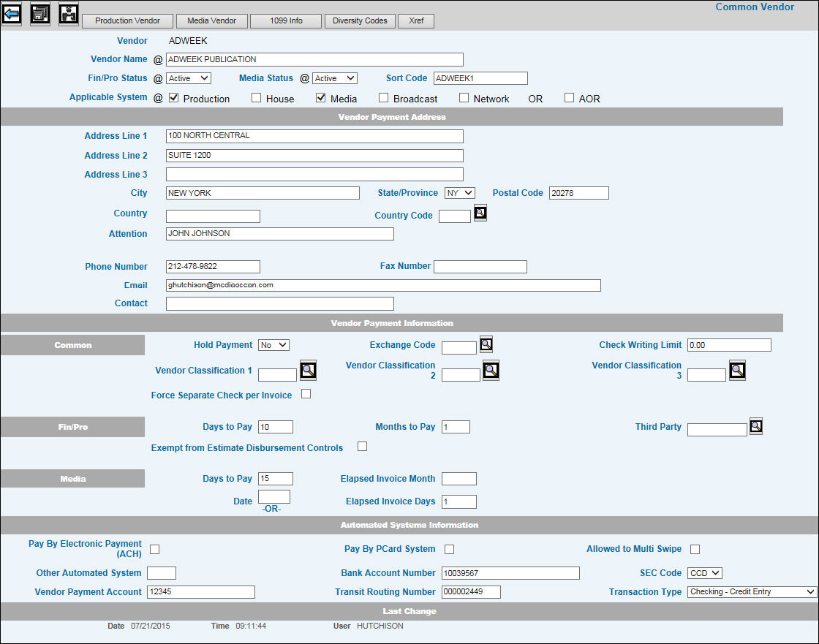Click the Sort Code field
Viewport: 819px width, 644px height.
coord(480,78)
